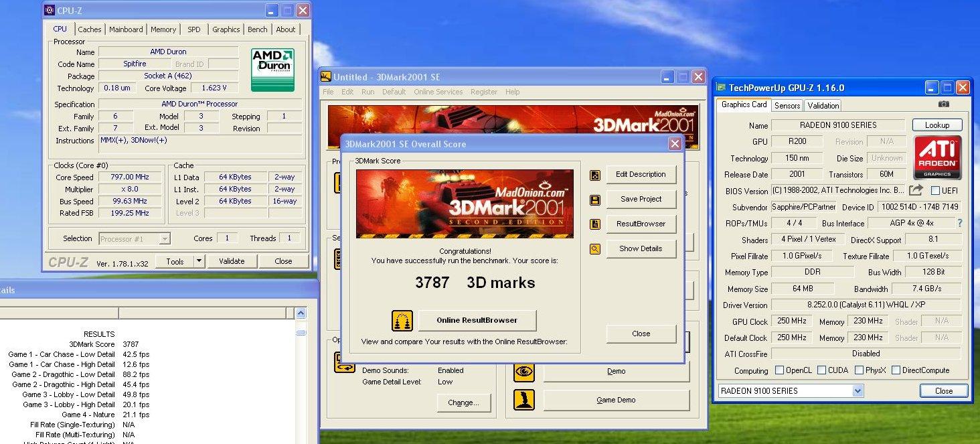Viewport: 980px width, 444px height.
Task: Click the Close button in CPU-Z
Action: 283,261
